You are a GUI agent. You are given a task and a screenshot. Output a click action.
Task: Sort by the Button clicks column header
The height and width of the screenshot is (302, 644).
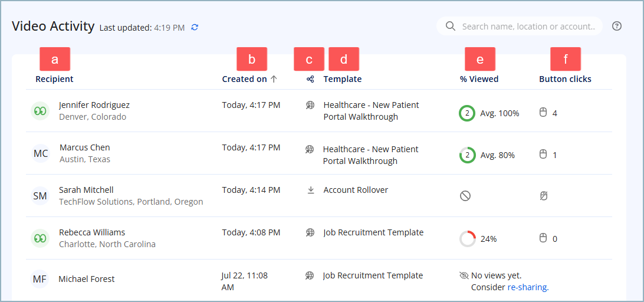click(565, 79)
